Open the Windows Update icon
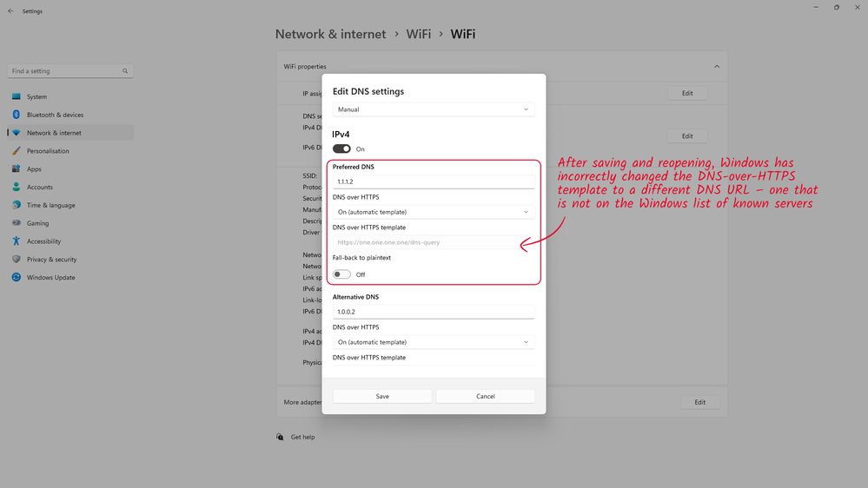Screen dimensions: 868x488 (16, 277)
